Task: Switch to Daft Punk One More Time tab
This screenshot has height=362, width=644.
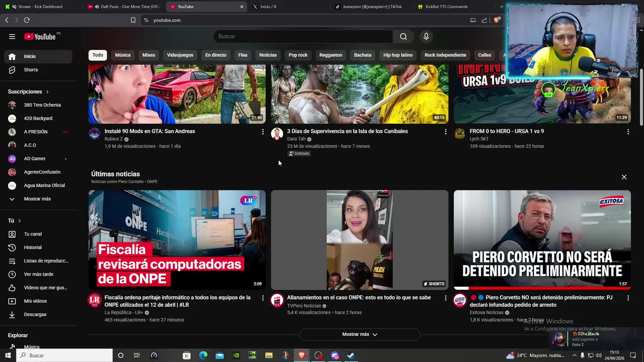Action: coord(123,7)
